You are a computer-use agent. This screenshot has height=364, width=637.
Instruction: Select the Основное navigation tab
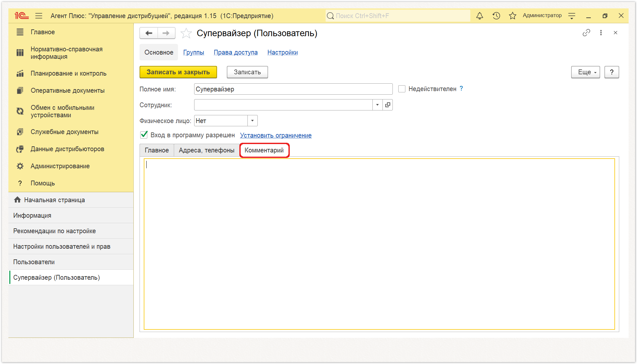159,52
